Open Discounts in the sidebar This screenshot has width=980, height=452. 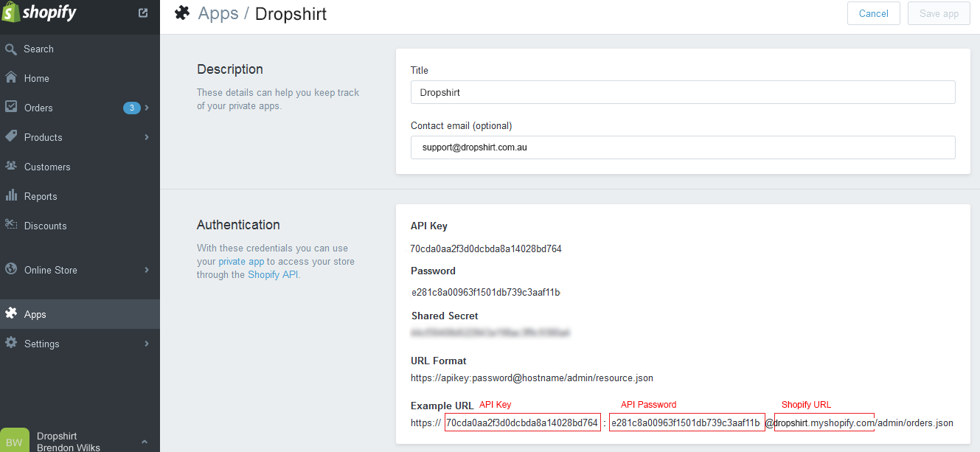[80, 226]
